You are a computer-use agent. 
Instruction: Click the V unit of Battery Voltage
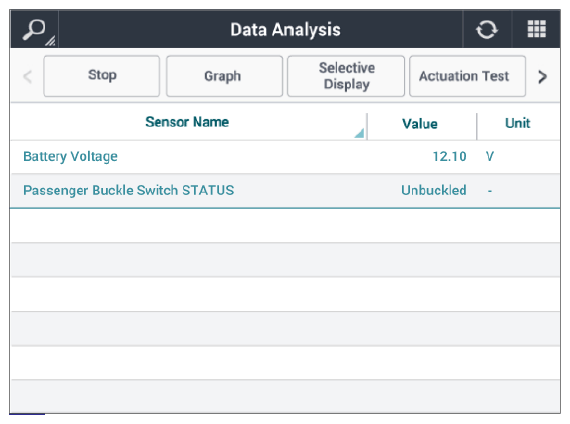pyautogui.click(x=490, y=157)
